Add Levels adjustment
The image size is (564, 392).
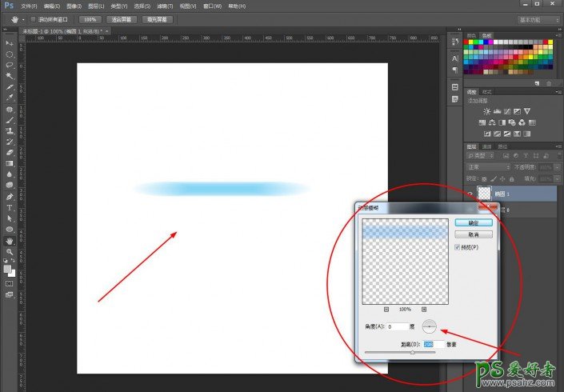click(x=497, y=111)
